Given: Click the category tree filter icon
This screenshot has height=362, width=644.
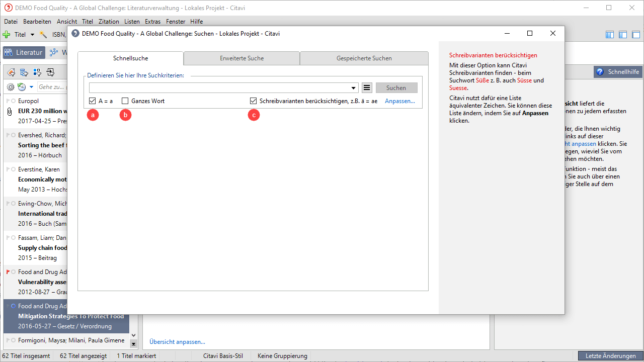Looking at the screenshot, I should click(x=24, y=72).
